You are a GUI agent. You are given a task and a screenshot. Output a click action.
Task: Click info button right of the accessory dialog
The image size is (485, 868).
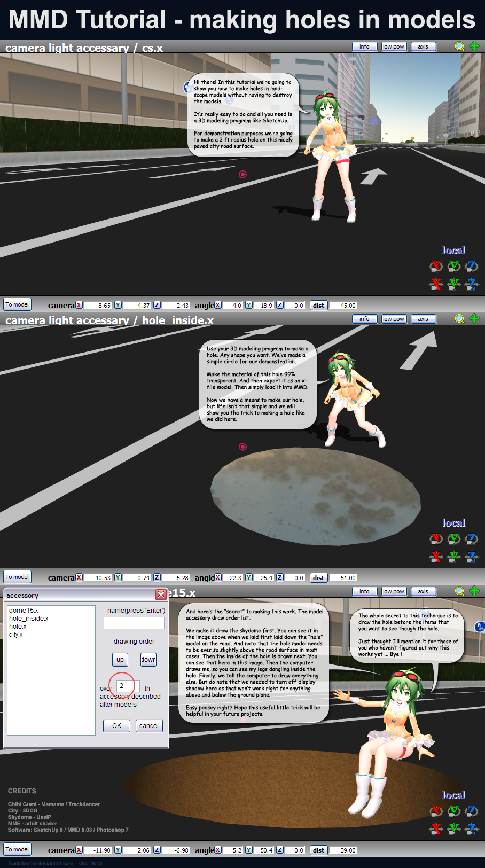365,591
